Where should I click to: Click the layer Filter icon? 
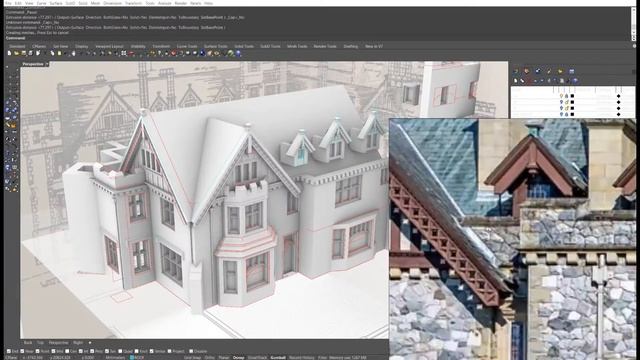(555, 81)
